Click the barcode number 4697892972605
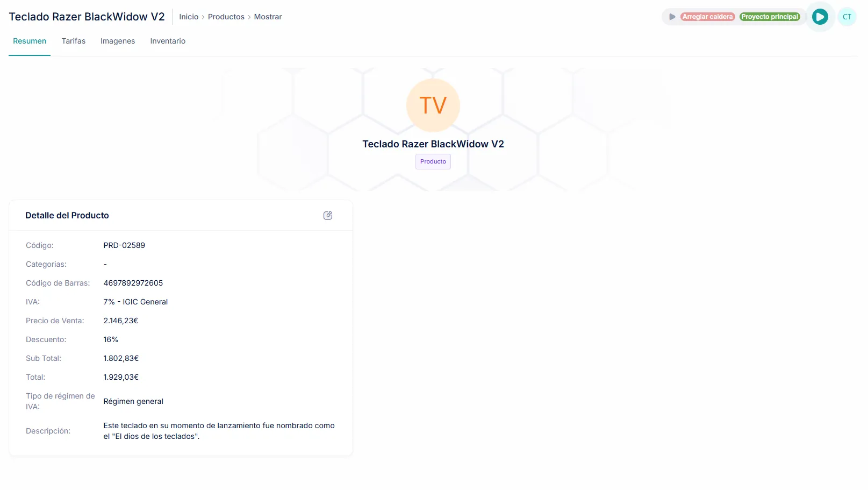The width and height of the screenshot is (868, 490). (x=133, y=283)
